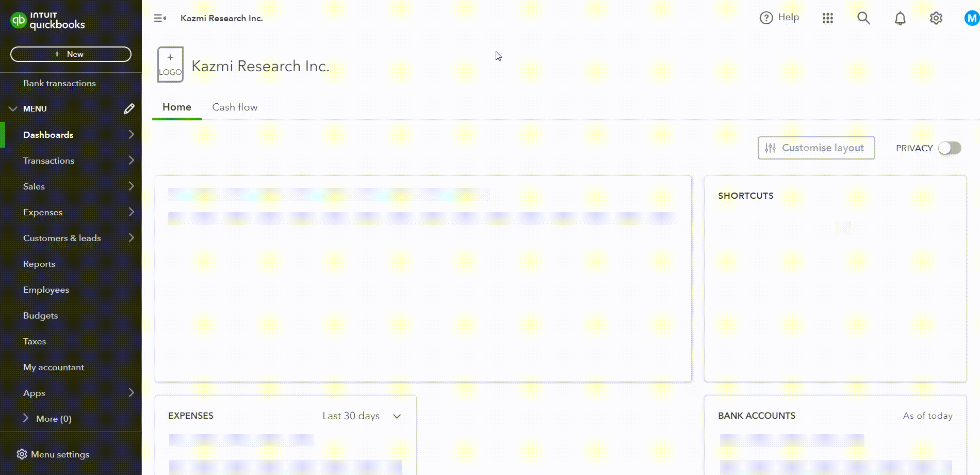Image resolution: width=980 pixels, height=475 pixels.
Task: Click Customise layout button
Action: point(816,148)
